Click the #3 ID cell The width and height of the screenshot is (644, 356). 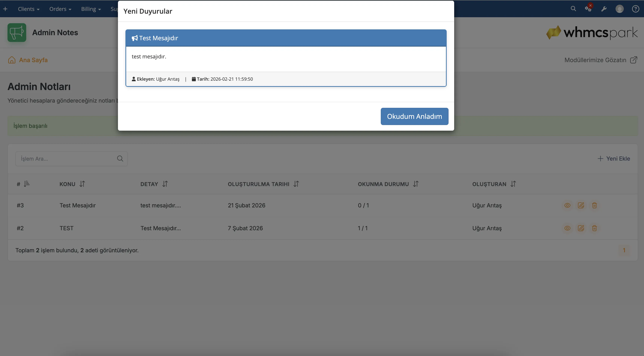coord(20,205)
